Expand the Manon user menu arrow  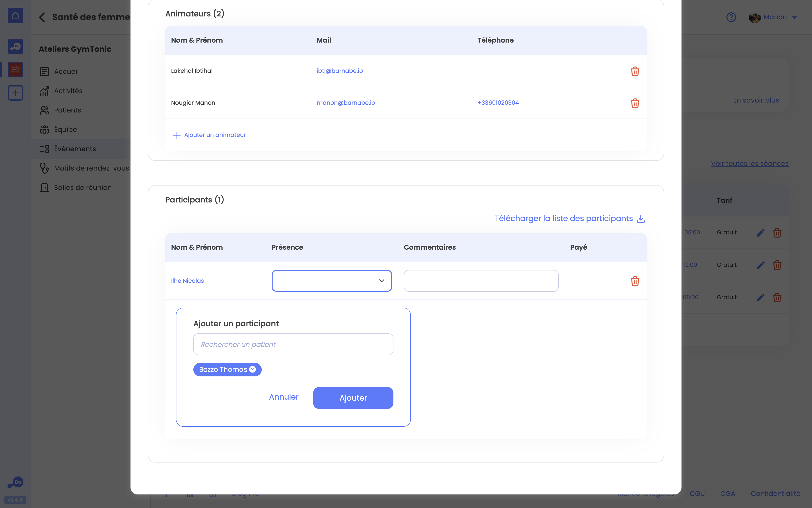[x=795, y=17]
